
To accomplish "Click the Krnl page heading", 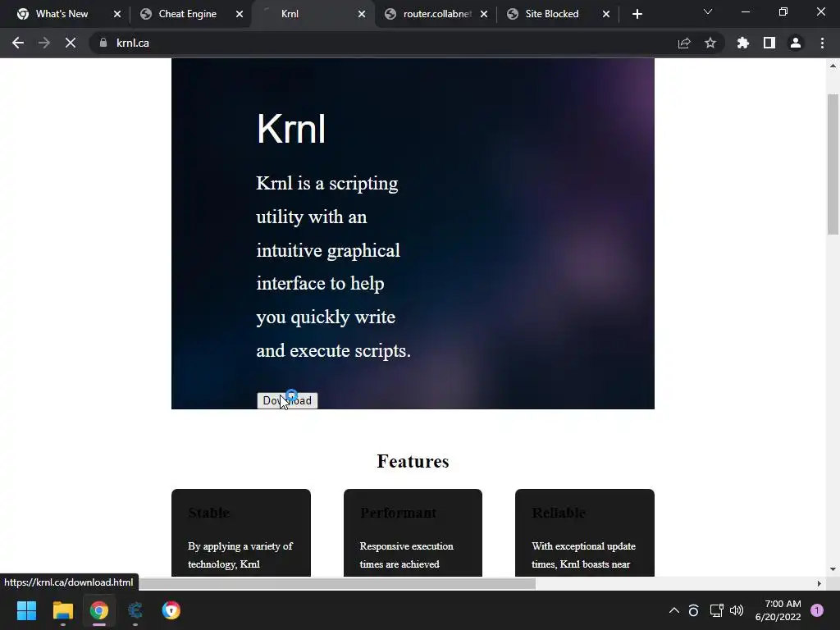I will pos(291,129).
